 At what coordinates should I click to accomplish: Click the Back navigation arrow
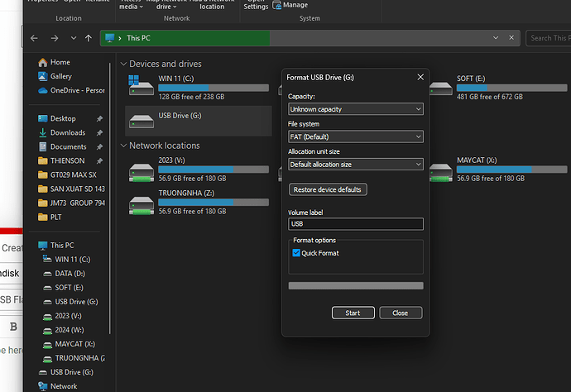[34, 38]
